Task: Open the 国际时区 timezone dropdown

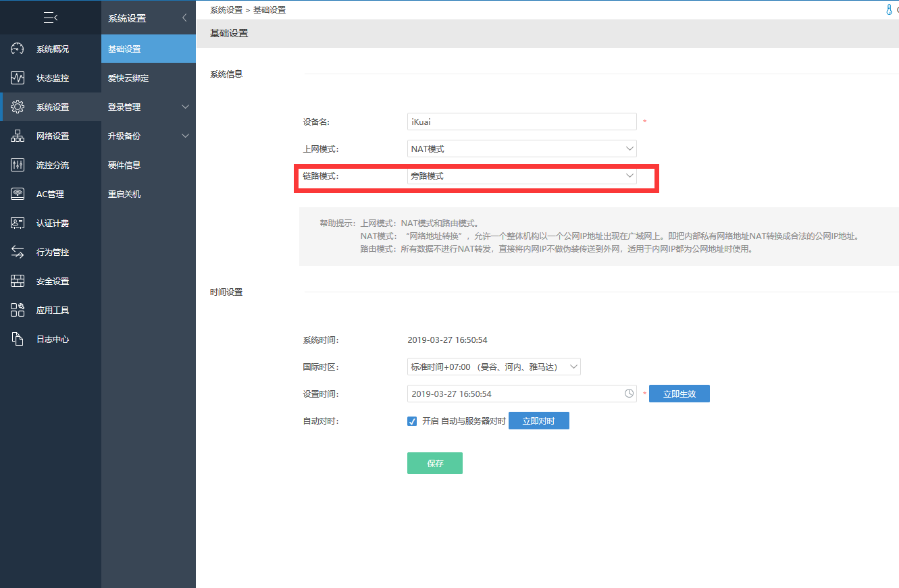Action: point(493,367)
